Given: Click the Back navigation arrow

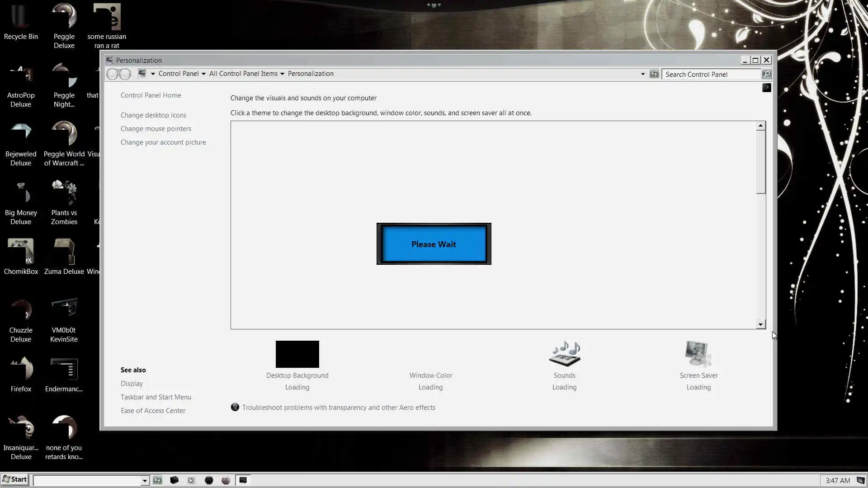Looking at the screenshot, I should click(113, 74).
